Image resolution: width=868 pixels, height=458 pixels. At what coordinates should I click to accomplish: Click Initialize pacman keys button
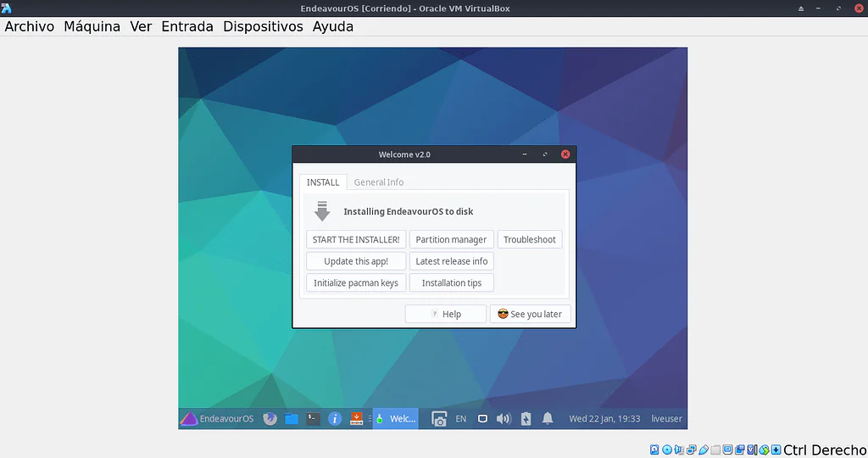pos(356,282)
